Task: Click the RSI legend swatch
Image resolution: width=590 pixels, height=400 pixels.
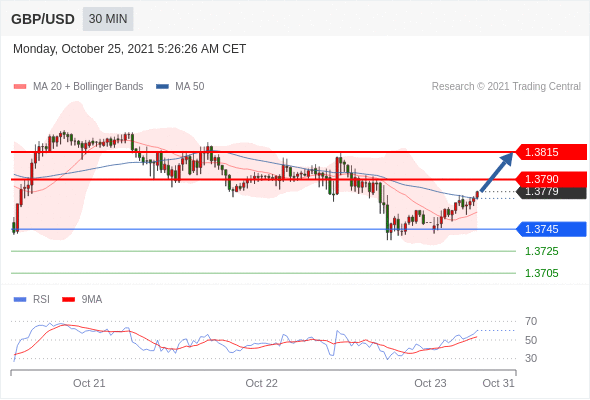Action: coord(20,300)
